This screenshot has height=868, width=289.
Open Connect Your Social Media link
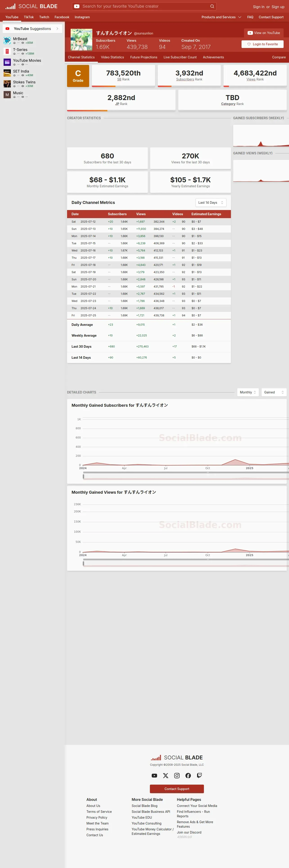click(x=197, y=806)
